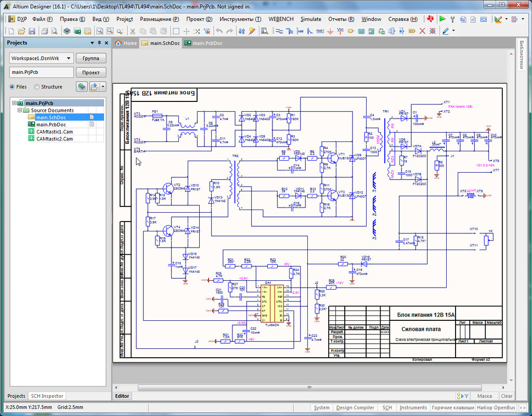Image resolution: width=532 pixels, height=416 pixels.
Task: Click the red No ERC cross icon
Action: click(422, 31)
